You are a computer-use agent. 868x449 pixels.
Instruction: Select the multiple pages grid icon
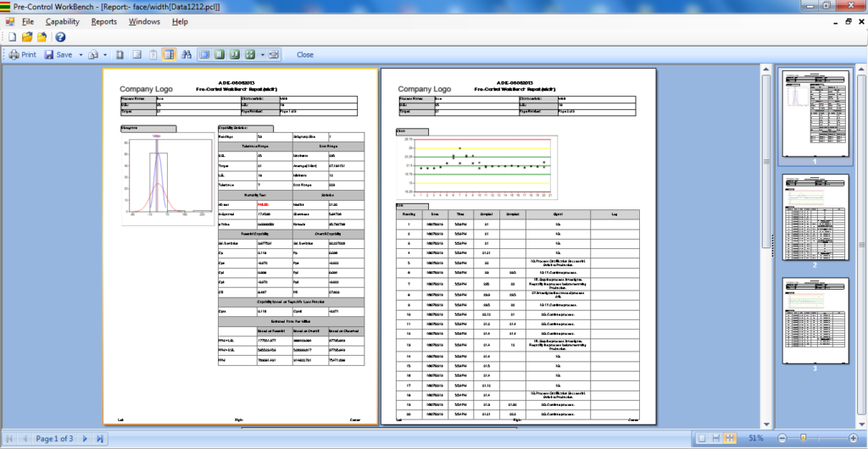250,55
